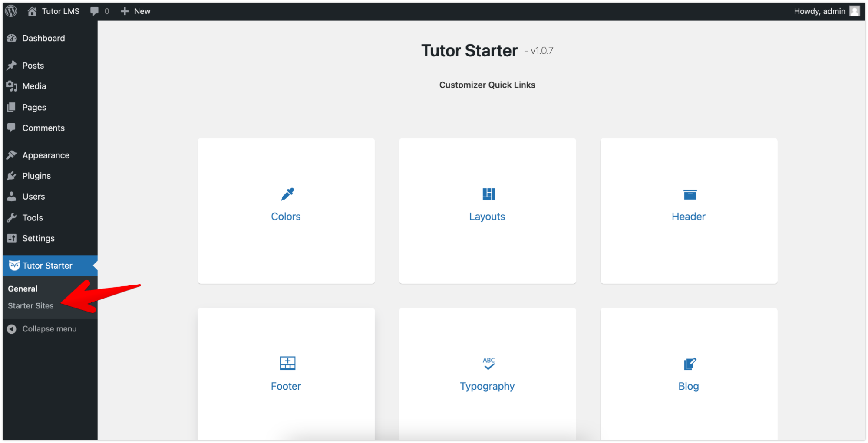The image size is (868, 443).
Task: Click the Tutor Starter page heading
Action: point(469,51)
